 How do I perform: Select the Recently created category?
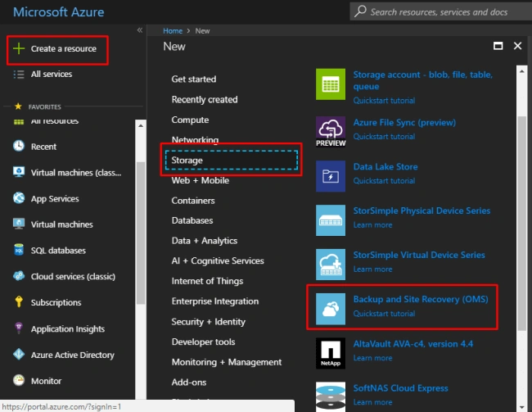click(205, 99)
